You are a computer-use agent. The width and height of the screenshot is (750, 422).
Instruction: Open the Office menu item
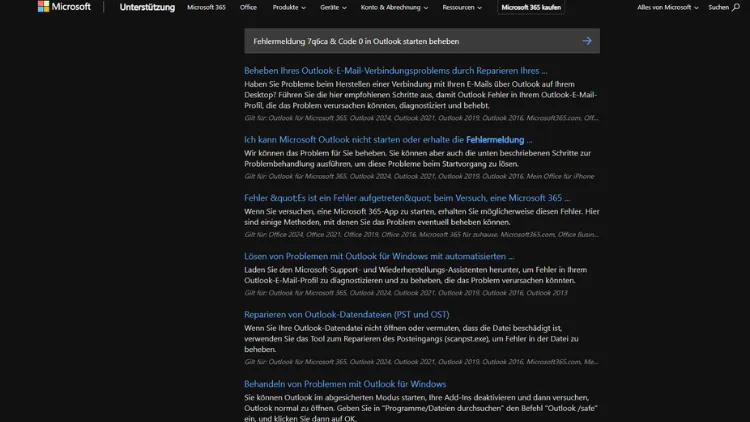coord(248,7)
